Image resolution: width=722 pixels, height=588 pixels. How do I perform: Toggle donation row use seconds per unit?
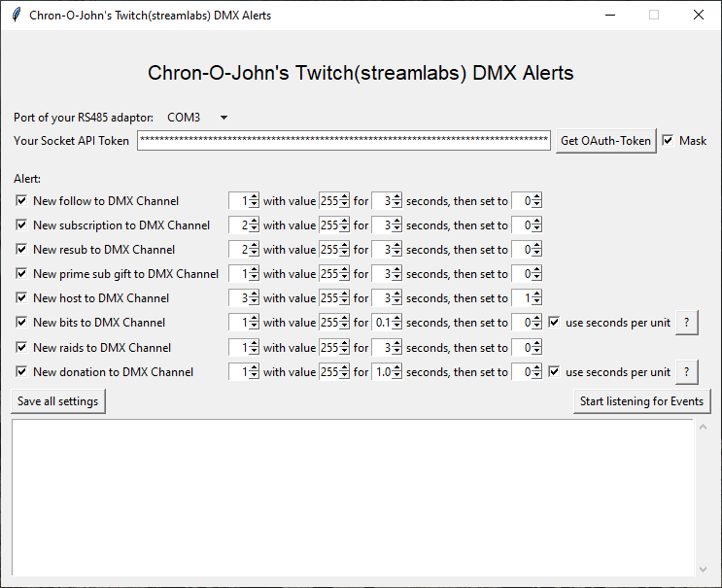(x=554, y=372)
